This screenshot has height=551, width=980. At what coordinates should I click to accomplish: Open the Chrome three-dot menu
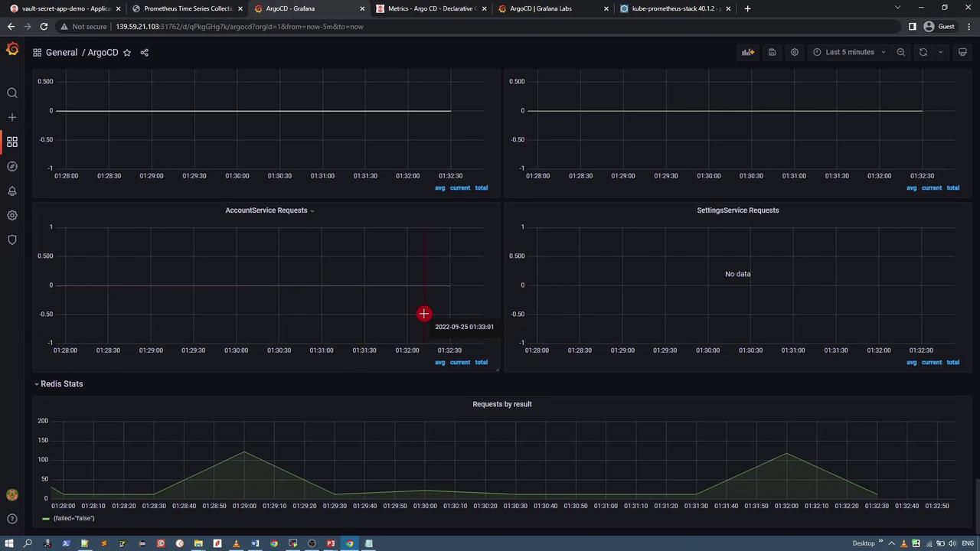(969, 26)
